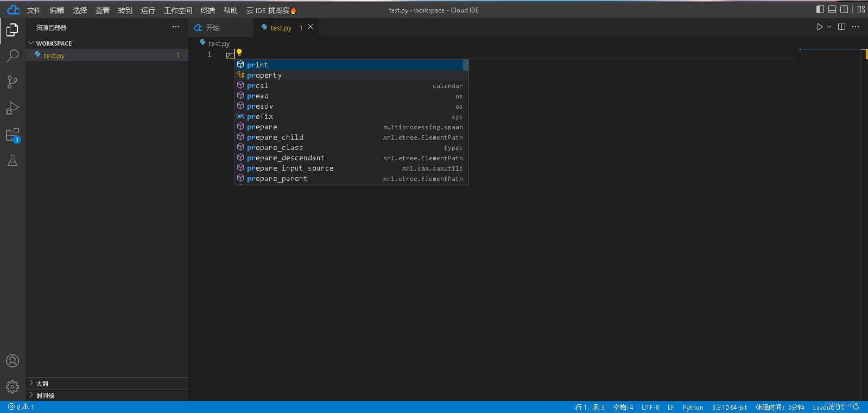Click the lightbulb code action icon
Image resolution: width=868 pixels, height=413 pixels.
[x=239, y=53]
